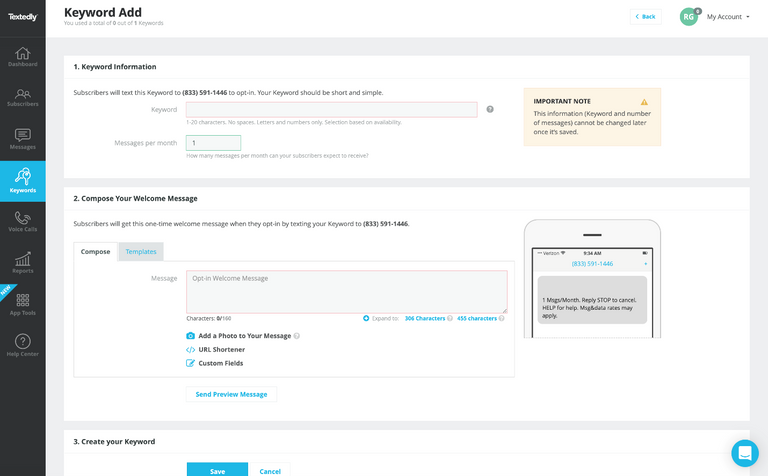The width and height of the screenshot is (768, 476).
Task: Click into the Keyword input field
Action: pos(331,109)
